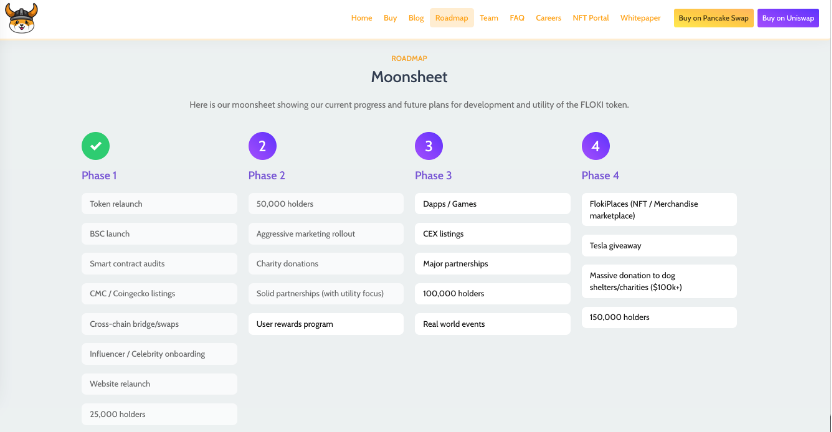832x432 pixels.
Task: Click the Phase 1 heading
Action: click(x=99, y=176)
